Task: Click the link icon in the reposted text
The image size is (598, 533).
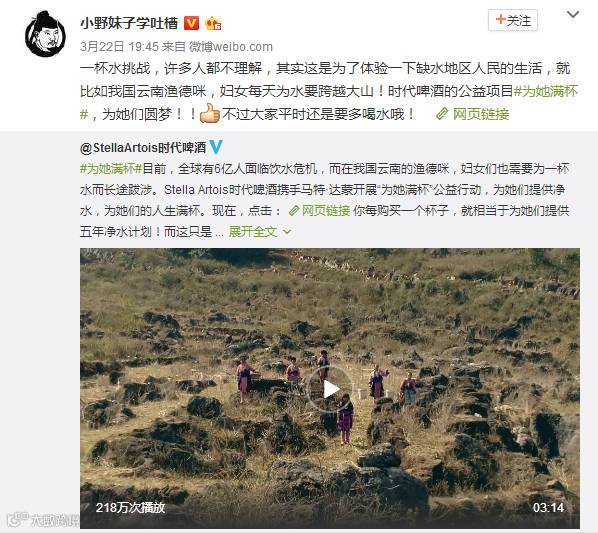Action: tap(294, 210)
